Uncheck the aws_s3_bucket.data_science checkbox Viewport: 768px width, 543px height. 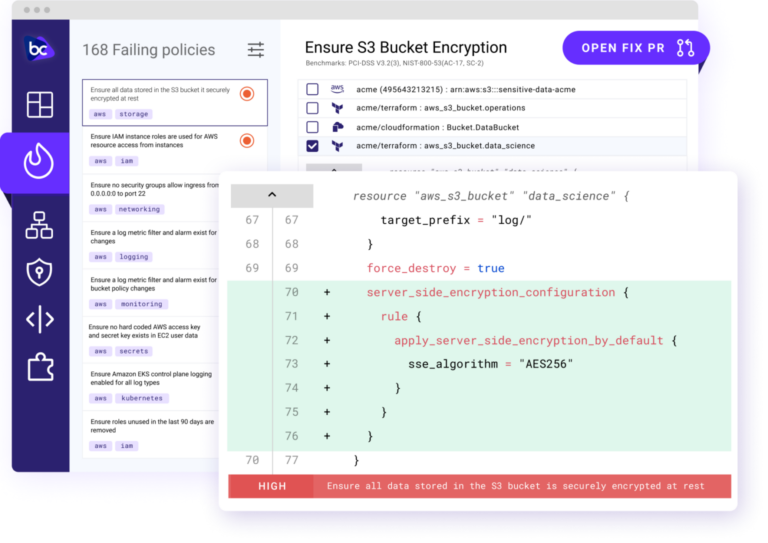coord(312,146)
